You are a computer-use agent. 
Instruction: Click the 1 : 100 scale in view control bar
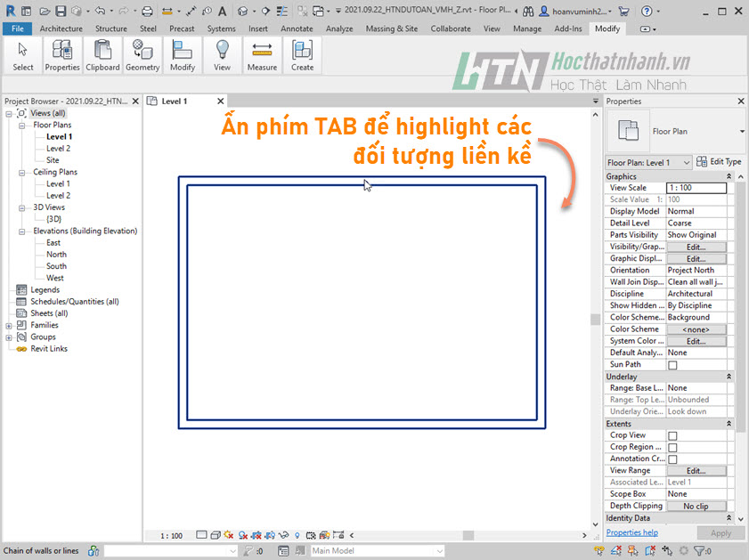[x=171, y=536]
